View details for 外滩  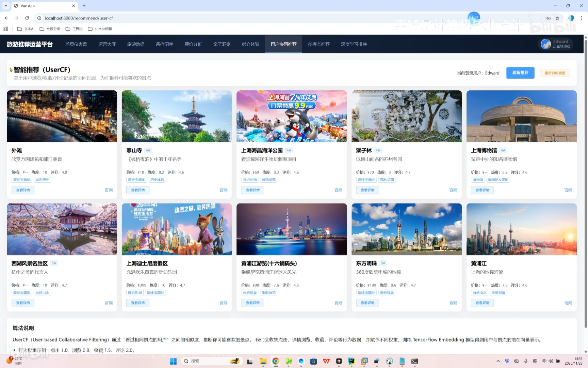pyautogui.click(x=23, y=190)
